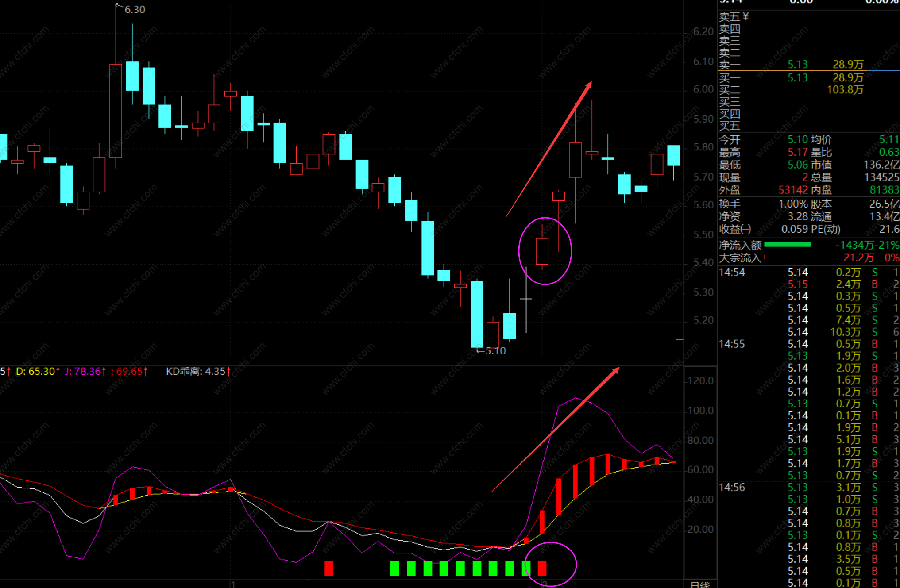Viewport: 900px width, 588px height.
Task: Click the 日线 period label
Action: [x=700, y=584]
